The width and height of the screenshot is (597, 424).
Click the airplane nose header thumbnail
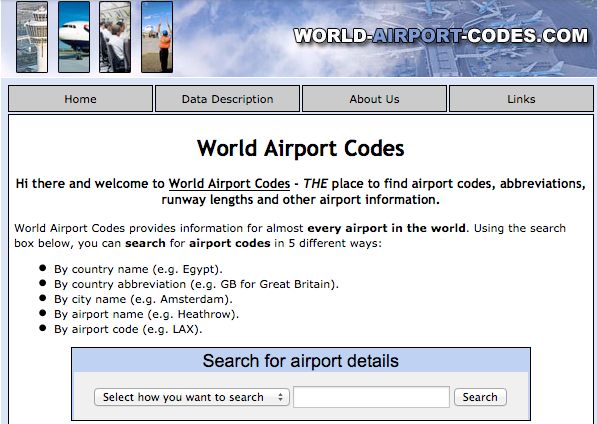pos(74,37)
